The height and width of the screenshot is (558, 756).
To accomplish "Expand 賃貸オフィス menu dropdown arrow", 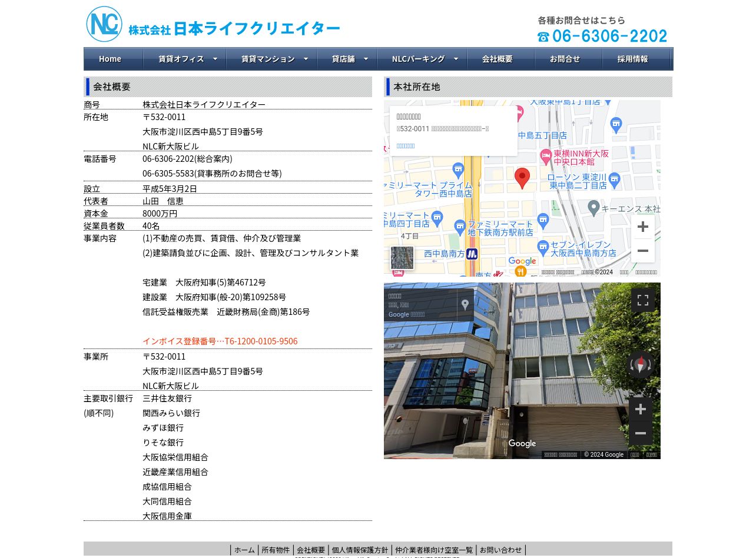I will tap(215, 59).
